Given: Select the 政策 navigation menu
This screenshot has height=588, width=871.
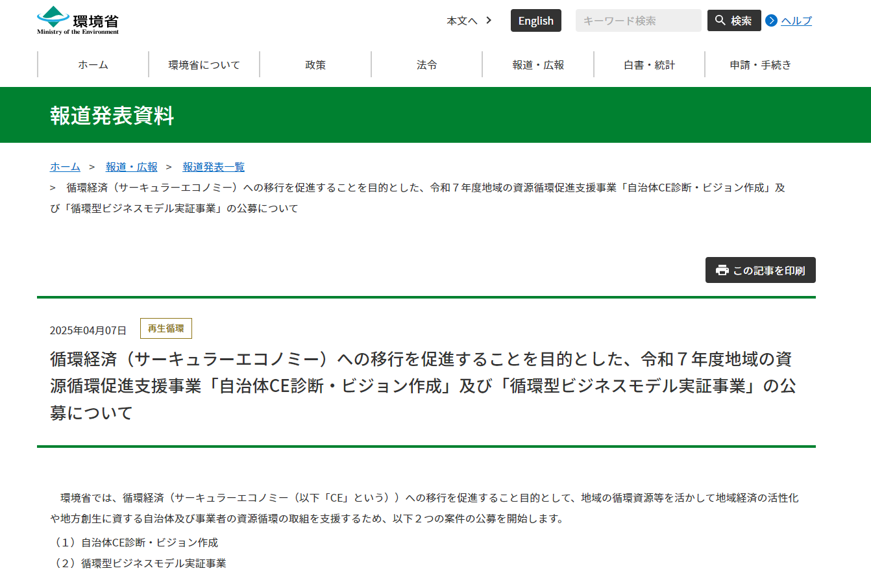Looking at the screenshot, I should click(x=315, y=65).
